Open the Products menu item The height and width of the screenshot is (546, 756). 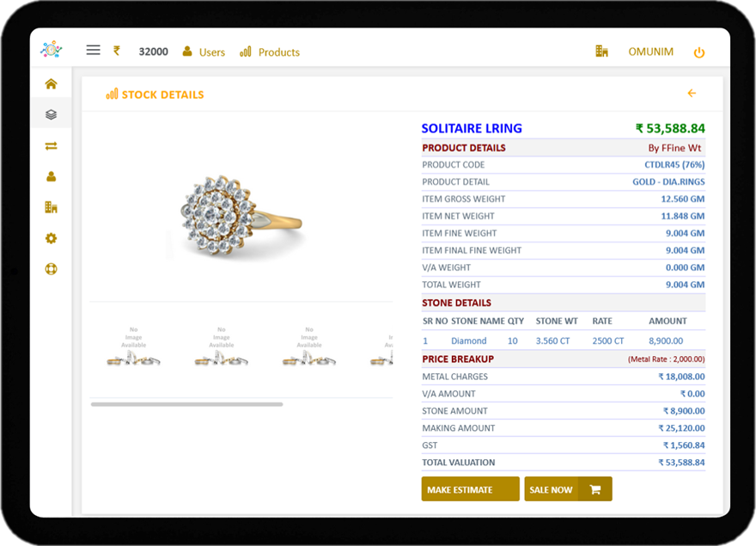270,52
